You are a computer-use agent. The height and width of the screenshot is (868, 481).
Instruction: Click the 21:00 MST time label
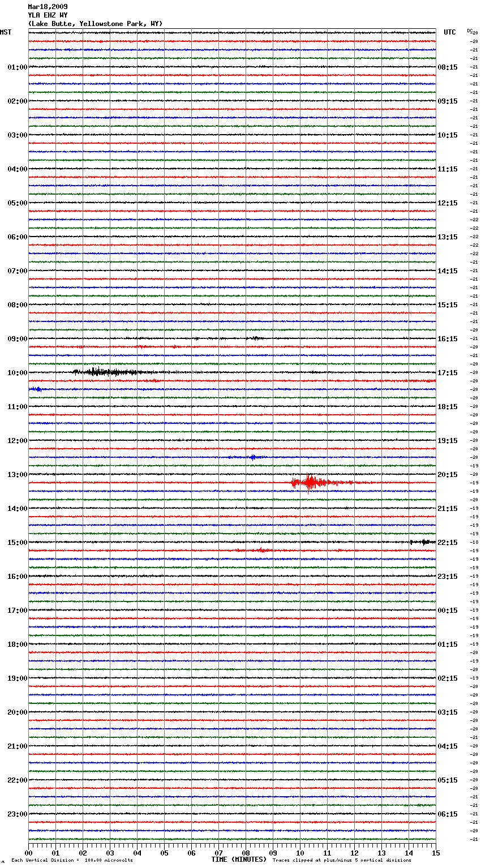coord(18,746)
